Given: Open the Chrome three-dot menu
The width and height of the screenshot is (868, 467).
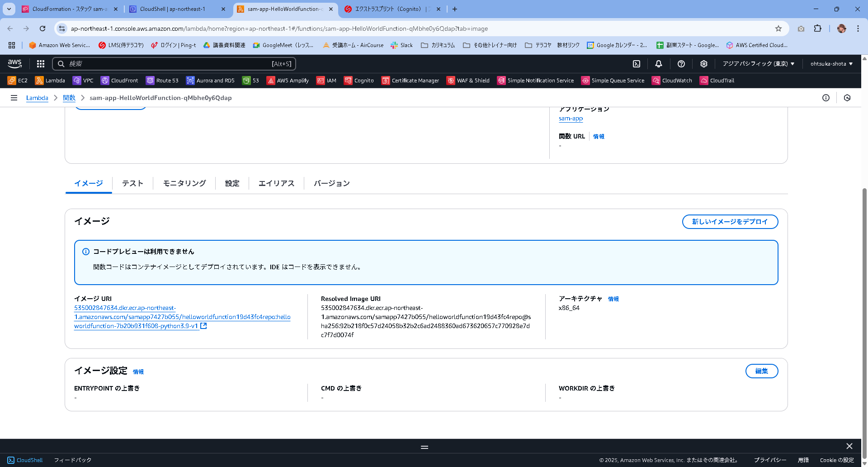Looking at the screenshot, I should (x=858, y=29).
